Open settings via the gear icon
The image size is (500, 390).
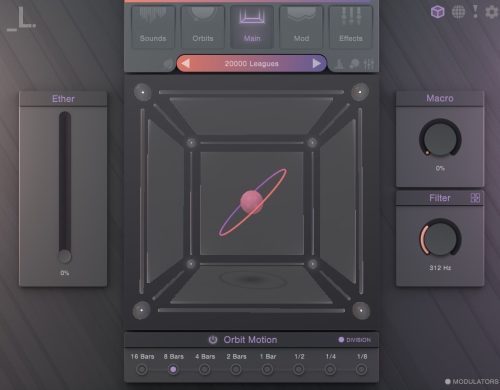[x=491, y=12]
